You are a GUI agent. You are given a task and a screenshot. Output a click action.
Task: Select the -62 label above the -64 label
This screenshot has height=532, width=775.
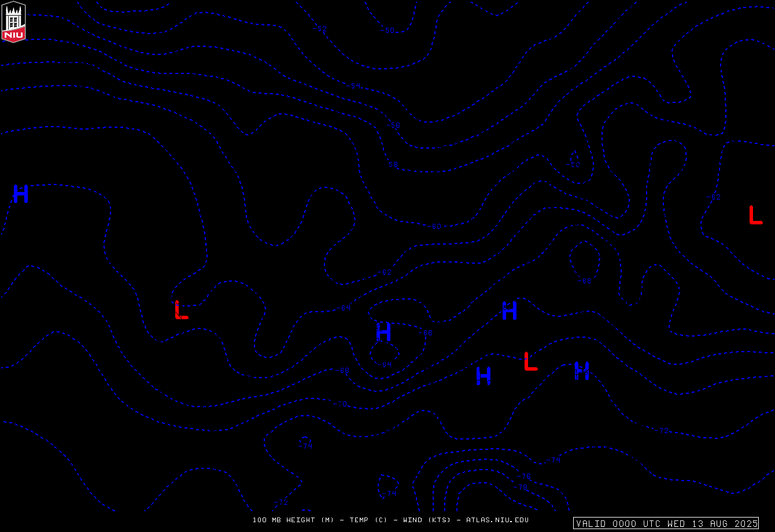(385, 272)
